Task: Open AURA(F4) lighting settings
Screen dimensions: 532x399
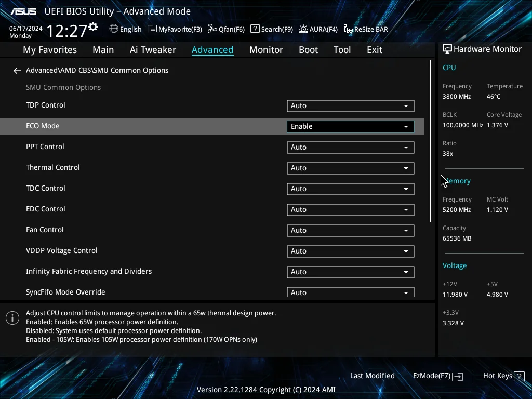Action: point(303,29)
